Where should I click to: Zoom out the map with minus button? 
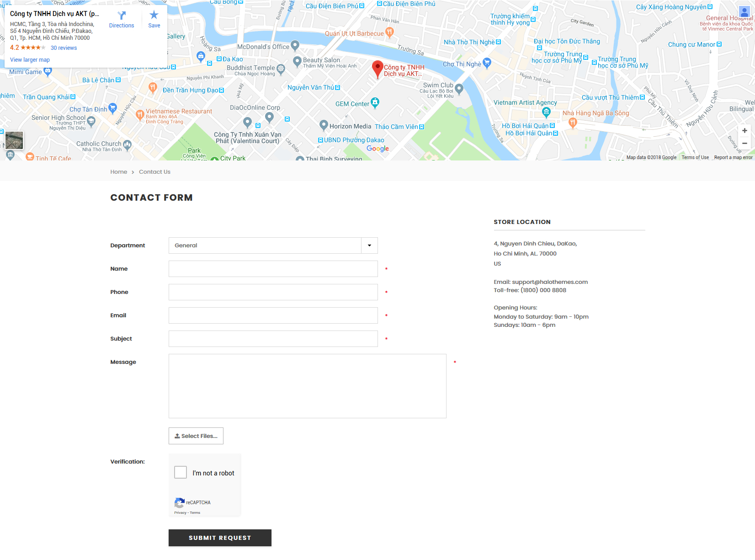744,144
